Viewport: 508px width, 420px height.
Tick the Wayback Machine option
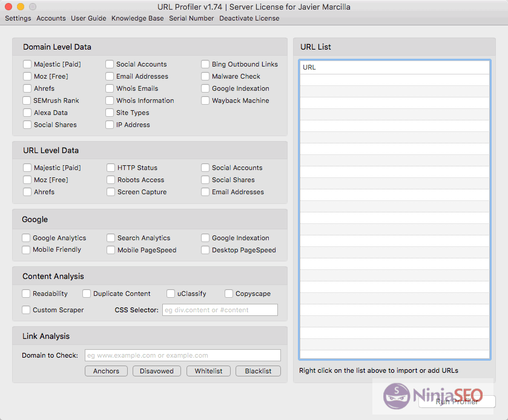pos(205,100)
